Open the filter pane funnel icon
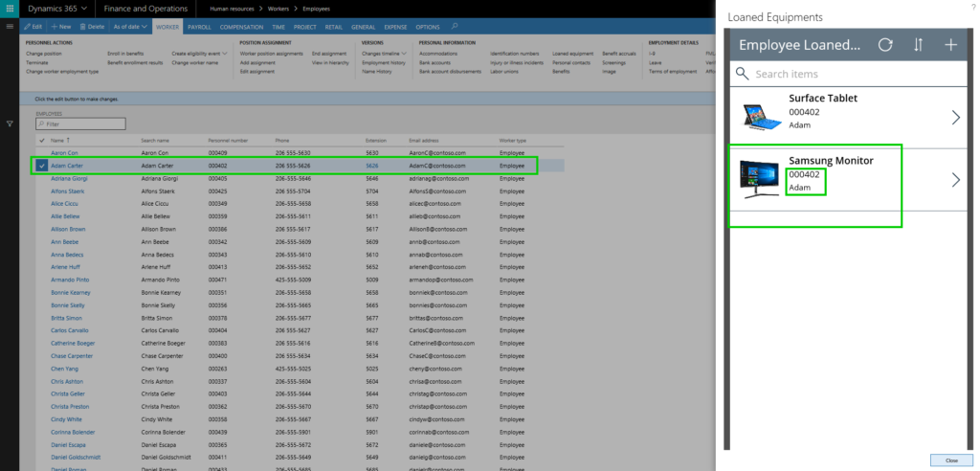980x471 pixels. (10, 123)
